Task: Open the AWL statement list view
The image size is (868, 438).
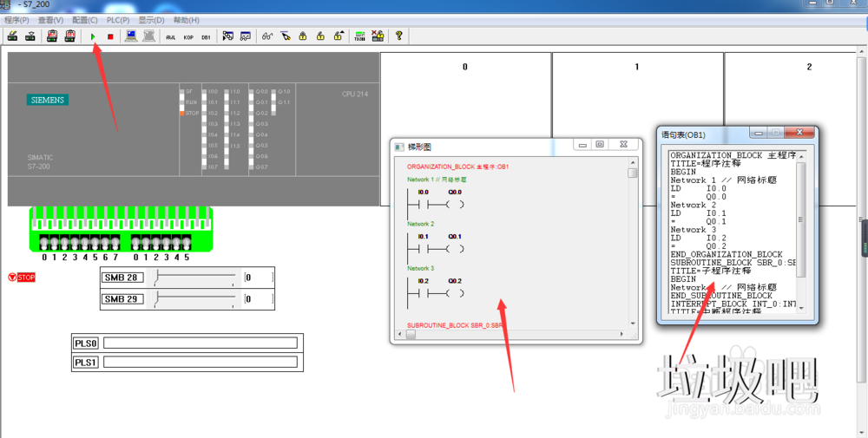Action: click(171, 36)
